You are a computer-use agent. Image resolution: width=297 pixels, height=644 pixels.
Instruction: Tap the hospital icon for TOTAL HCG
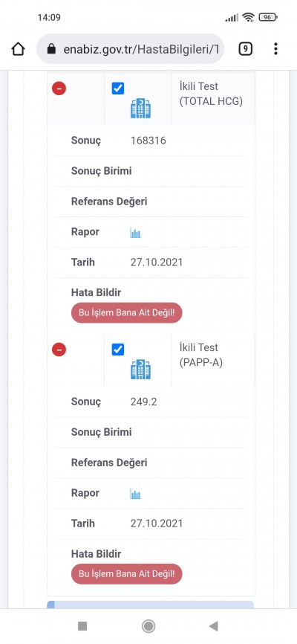tap(141, 109)
